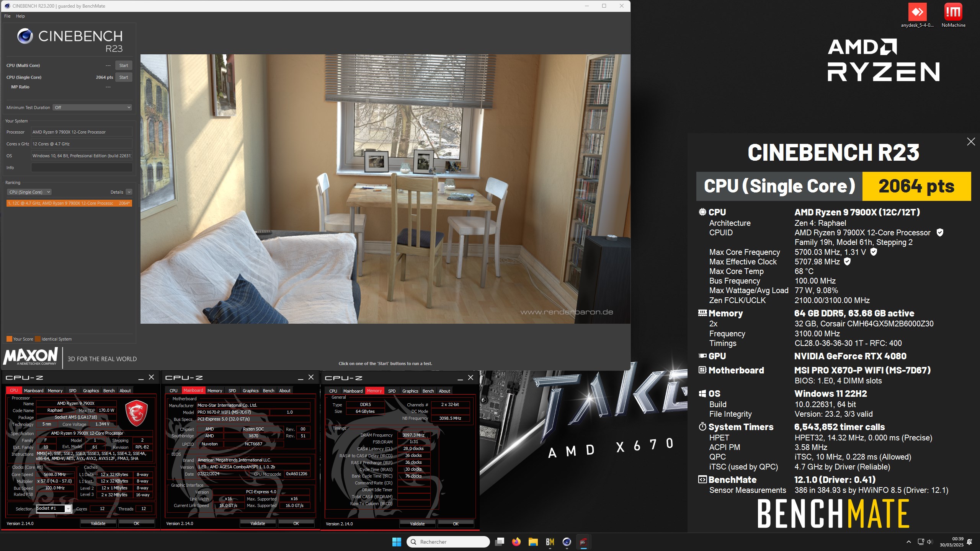This screenshot has width=980, height=551.
Task: Open notification center bell icon
Action: (969, 542)
